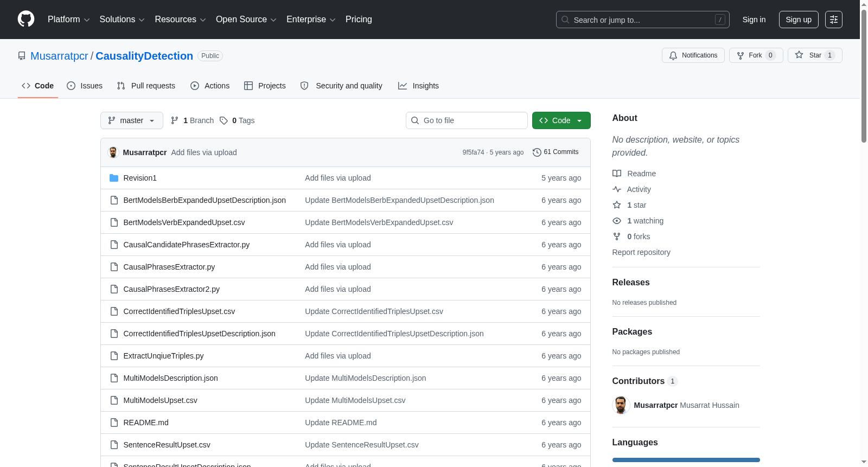Click the bell icon in Notifications
The height and width of the screenshot is (467, 868).
[x=673, y=55]
